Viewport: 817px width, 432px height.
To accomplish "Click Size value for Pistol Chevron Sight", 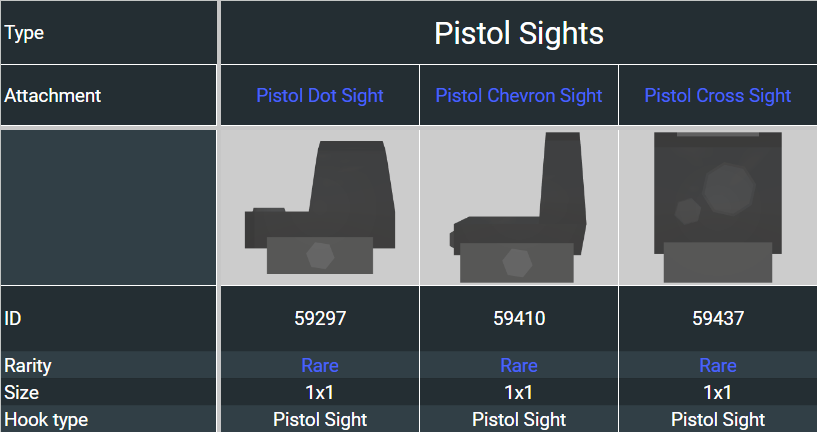I will [x=519, y=392].
